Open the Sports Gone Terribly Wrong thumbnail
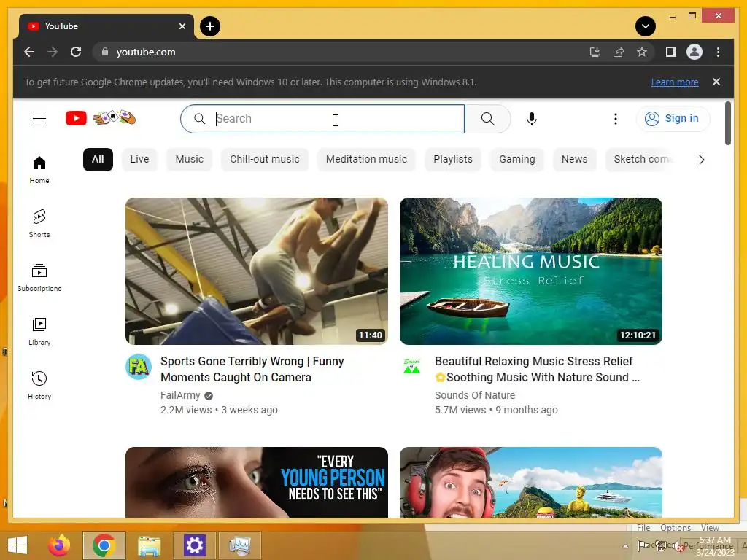747x560 pixels. pyautogui.click(x=257, y=271)
